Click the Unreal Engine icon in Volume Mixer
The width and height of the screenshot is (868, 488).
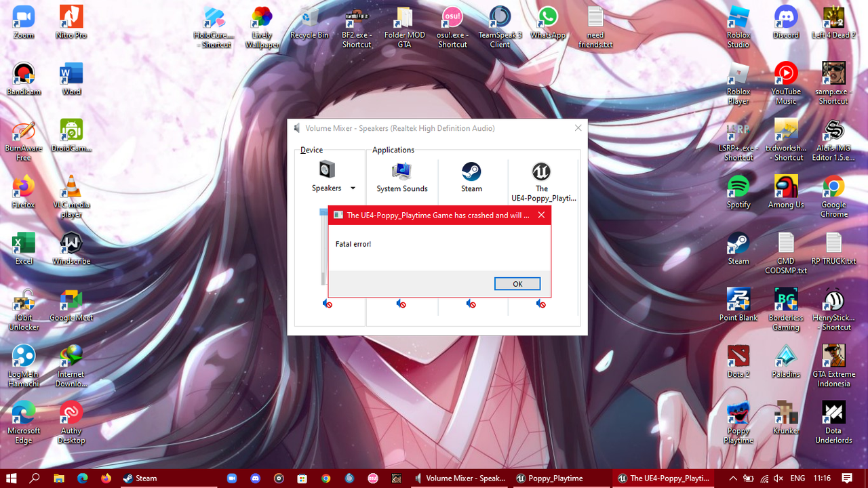tap(541, 171)
